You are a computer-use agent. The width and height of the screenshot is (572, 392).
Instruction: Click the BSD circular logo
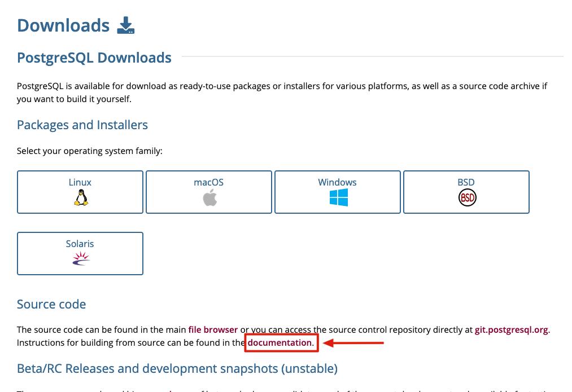point(468,197)
